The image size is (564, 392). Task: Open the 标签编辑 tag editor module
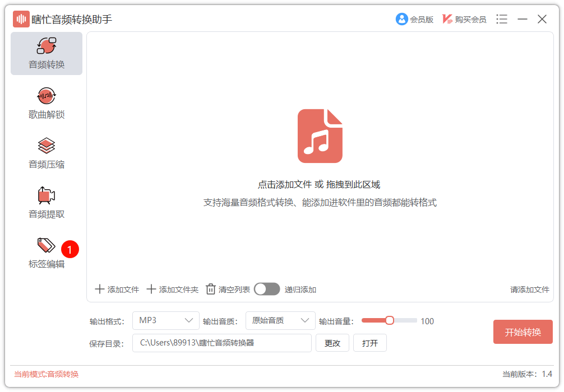pos(47,253)
